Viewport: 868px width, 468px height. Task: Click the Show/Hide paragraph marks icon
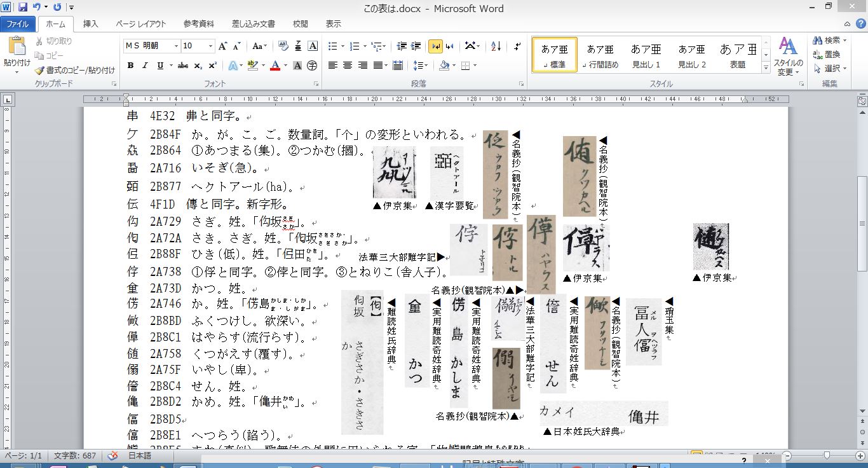518,46
